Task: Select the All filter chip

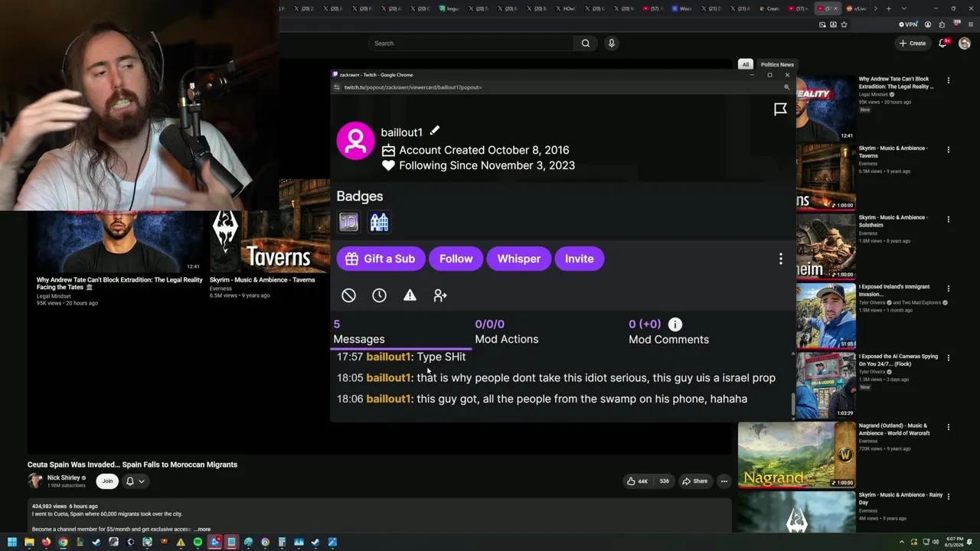Action: click(745, 64)
